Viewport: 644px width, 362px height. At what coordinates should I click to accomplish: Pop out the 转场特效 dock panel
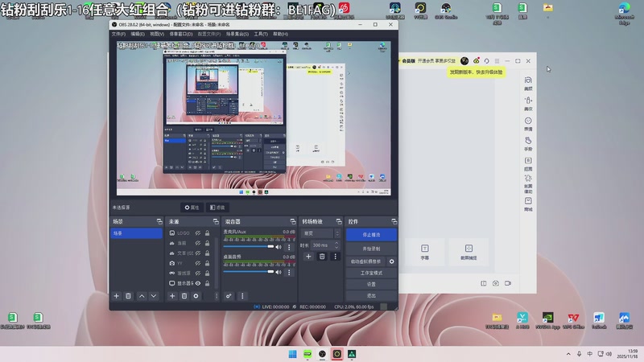coord(339,222)
